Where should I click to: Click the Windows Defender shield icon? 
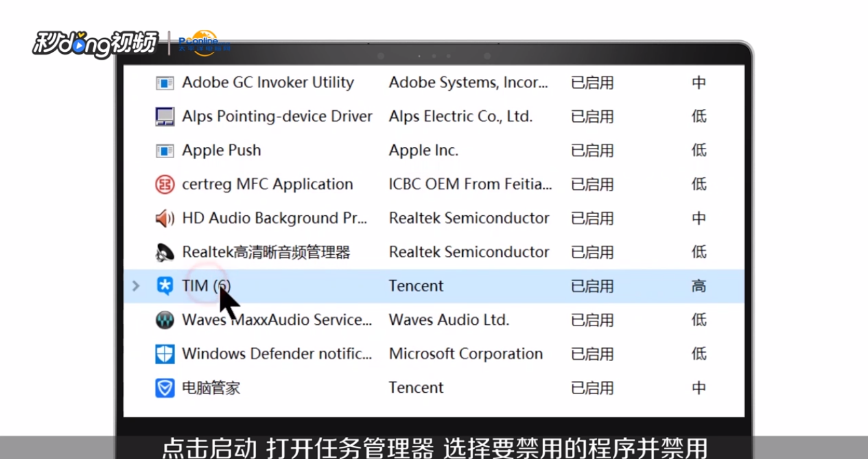[x=165, y=354]
